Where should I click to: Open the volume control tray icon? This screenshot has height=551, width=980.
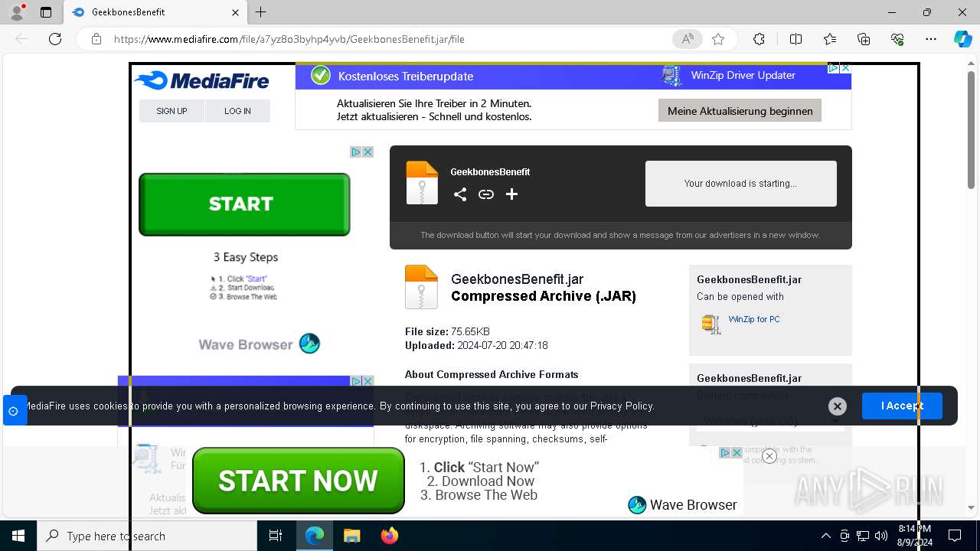point(880,536)
